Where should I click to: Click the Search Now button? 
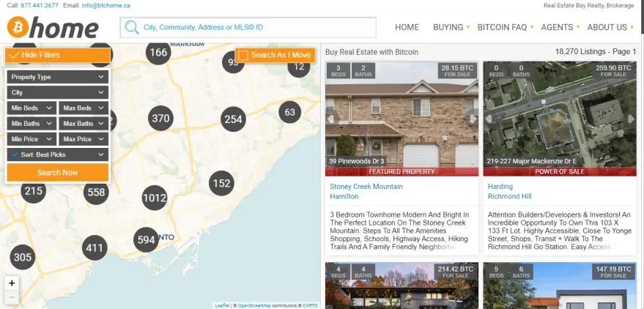[58, 172]
